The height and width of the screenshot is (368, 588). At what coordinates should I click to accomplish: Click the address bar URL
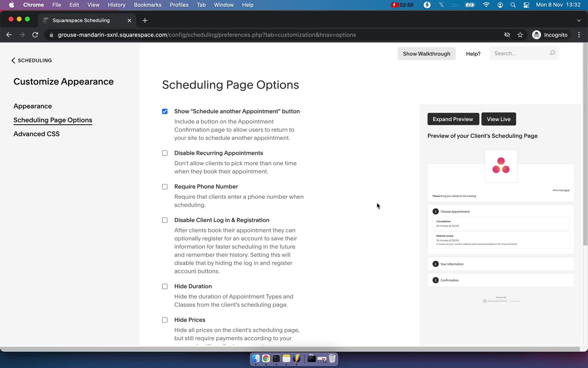point(207,35)
